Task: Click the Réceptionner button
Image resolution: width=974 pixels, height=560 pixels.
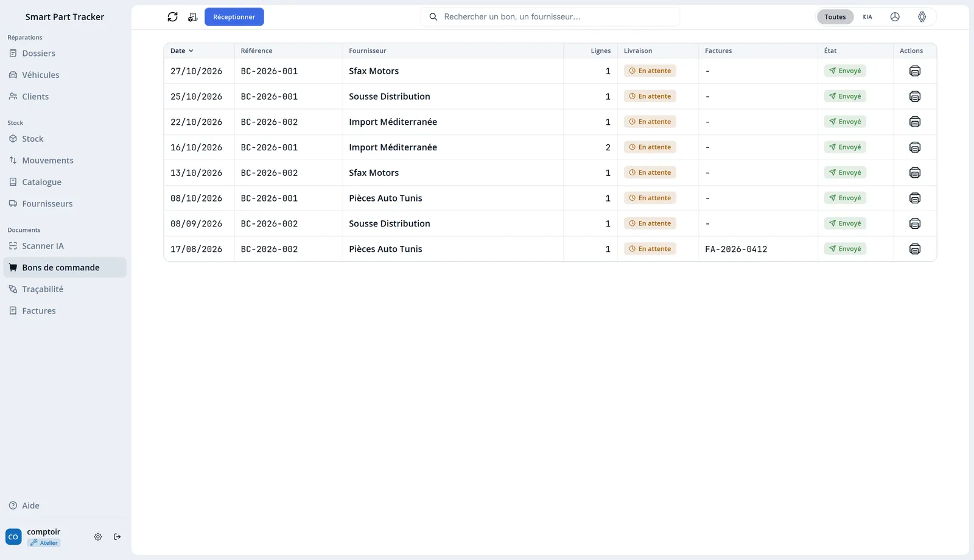Action: click(234, 17)
